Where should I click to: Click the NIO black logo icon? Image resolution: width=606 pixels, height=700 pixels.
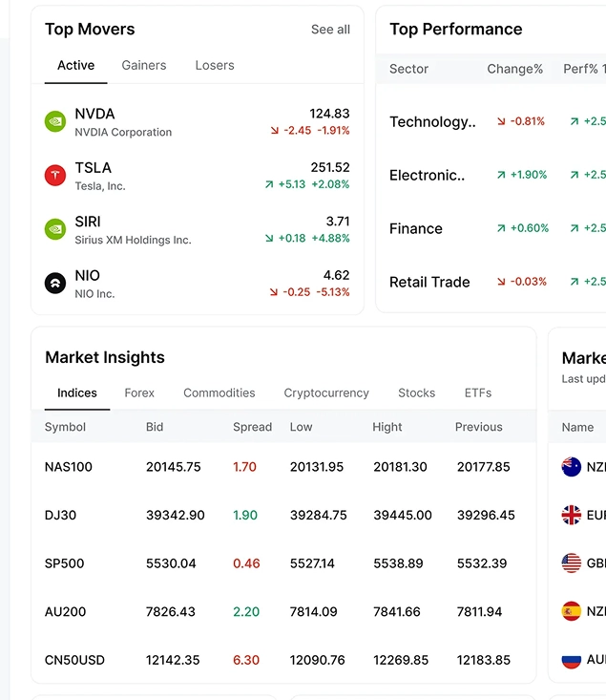[x=55, y=283]
